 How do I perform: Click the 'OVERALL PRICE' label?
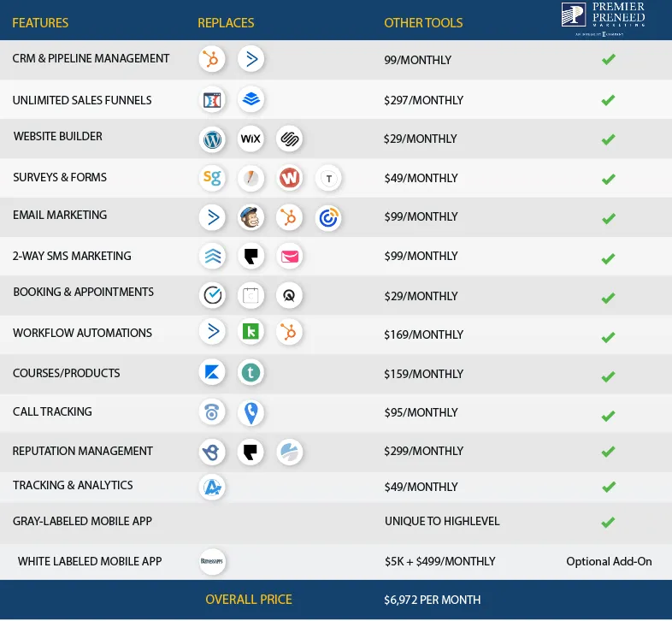click(249, 600)
